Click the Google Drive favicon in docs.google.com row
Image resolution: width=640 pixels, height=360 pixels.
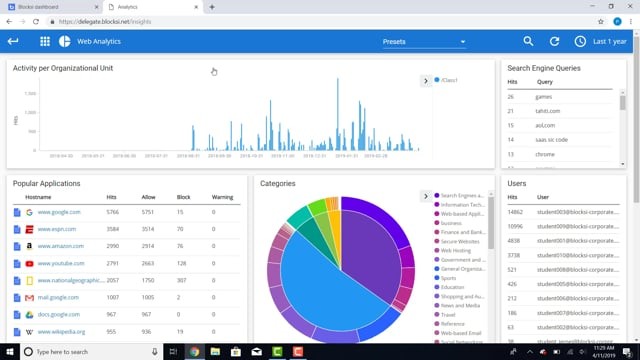[29, 315]
